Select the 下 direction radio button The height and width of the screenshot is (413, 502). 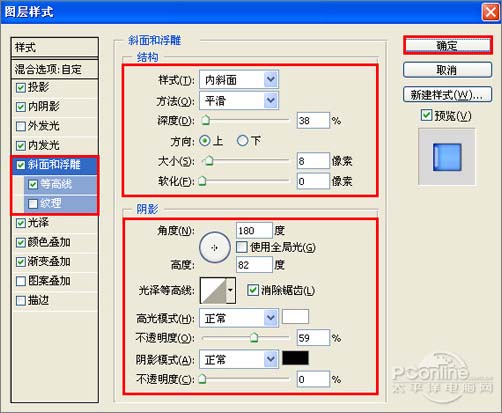click(x=242, y=141)
